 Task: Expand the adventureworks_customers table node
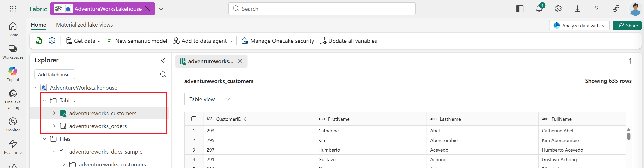tap(54, 113)
